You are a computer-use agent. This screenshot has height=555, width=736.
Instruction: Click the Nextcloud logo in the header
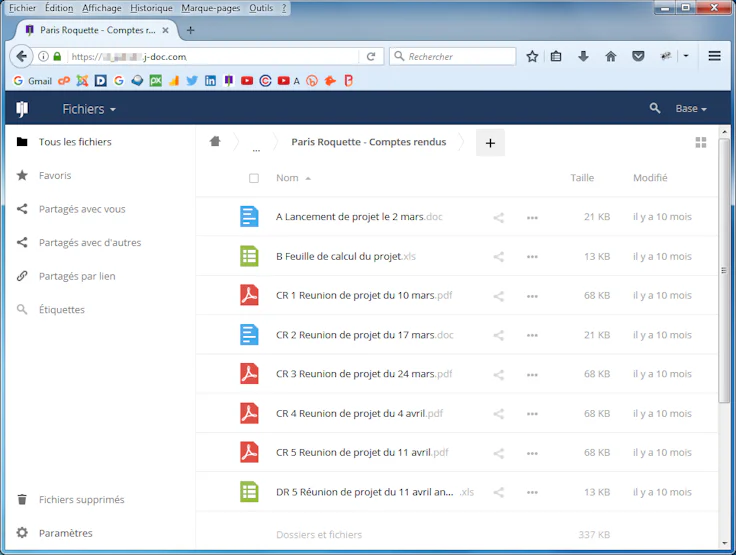coord(22,109)
